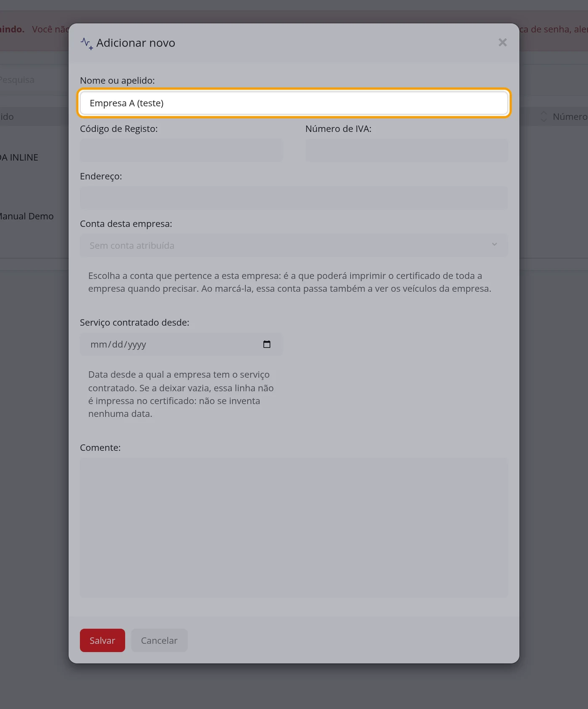Click the 'Endereço:' label
This screenshot has height=709, width=588.
[101, 176]
